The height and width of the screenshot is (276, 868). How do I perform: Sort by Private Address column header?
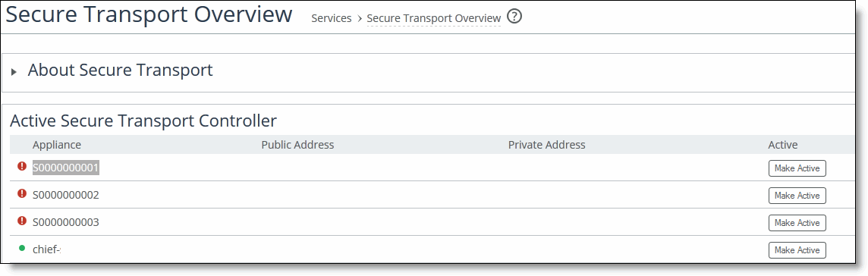pyautogui.click(x=546, y=145)
